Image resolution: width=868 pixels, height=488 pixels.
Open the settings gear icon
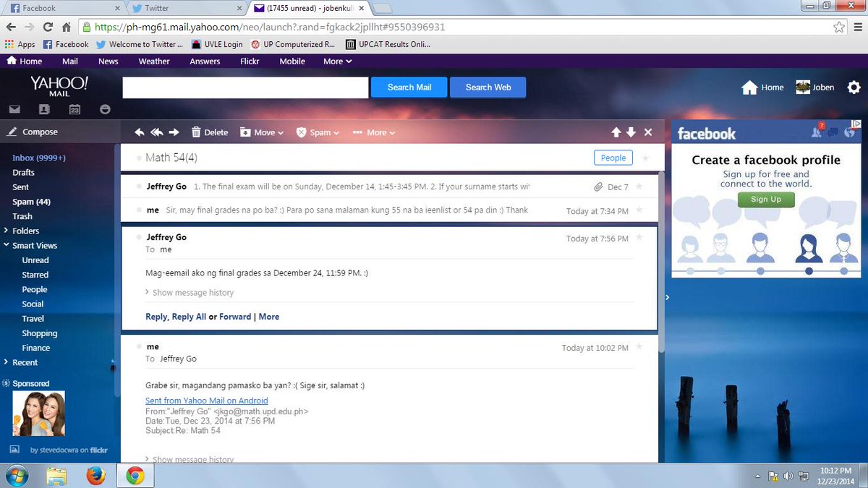tap(854, 87)
